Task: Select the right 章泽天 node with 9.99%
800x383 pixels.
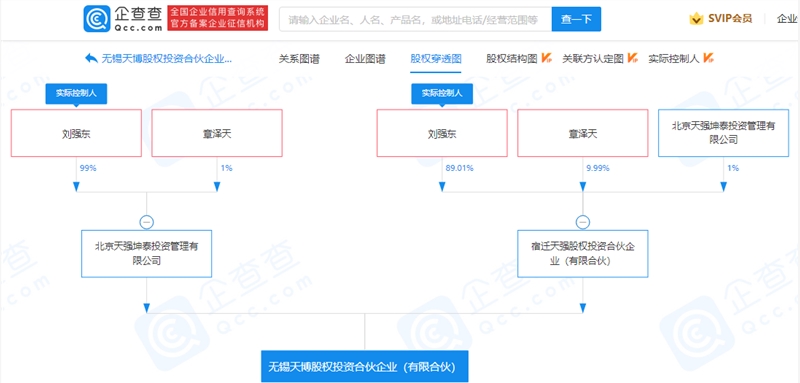Action: (x=583, y=133)
